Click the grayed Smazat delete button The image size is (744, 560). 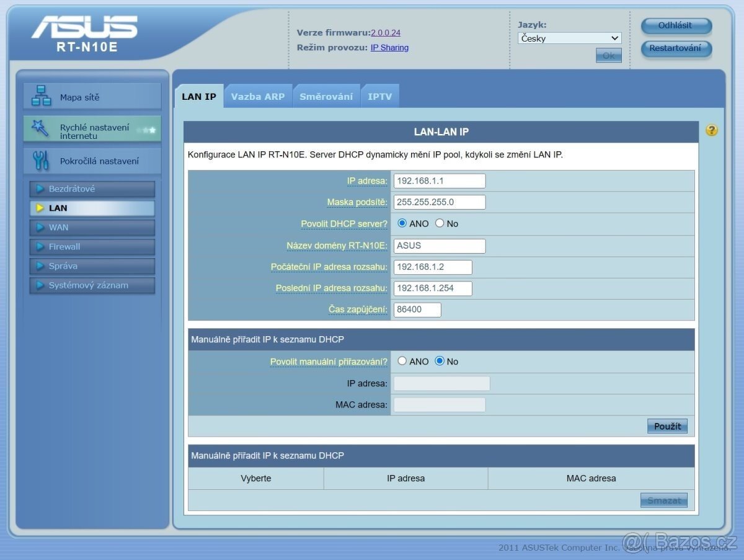(663, 500)
